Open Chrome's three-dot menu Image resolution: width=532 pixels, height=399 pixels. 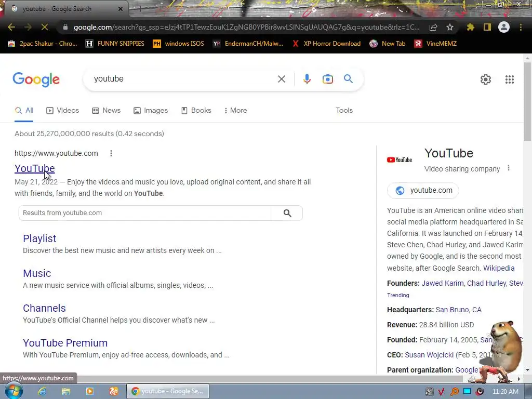521,27
